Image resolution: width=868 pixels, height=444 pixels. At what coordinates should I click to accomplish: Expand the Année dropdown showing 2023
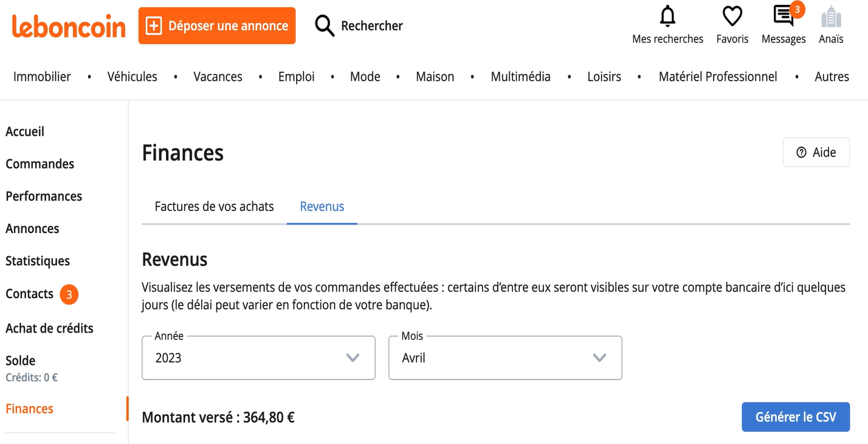258,358
